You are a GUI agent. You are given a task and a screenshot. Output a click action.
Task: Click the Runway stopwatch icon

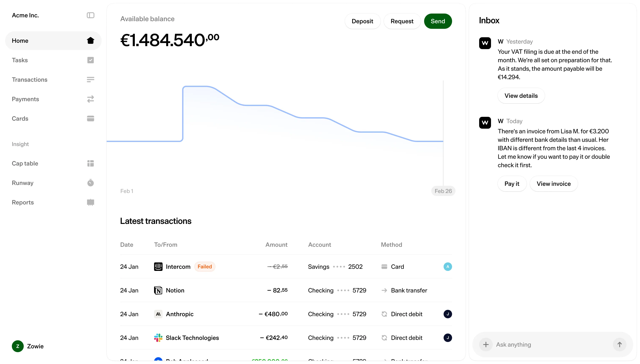pos(90,183)
